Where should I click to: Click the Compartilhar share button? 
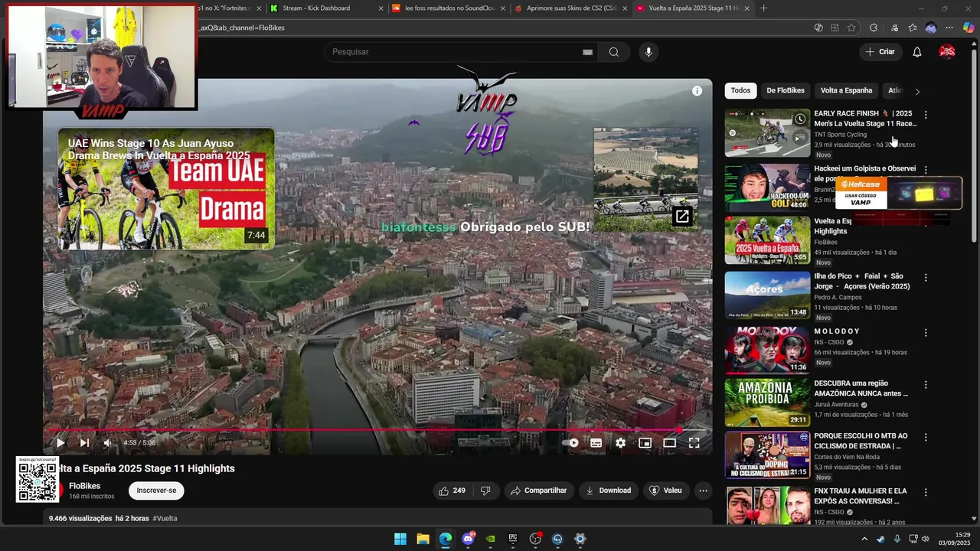pos(538,491)
